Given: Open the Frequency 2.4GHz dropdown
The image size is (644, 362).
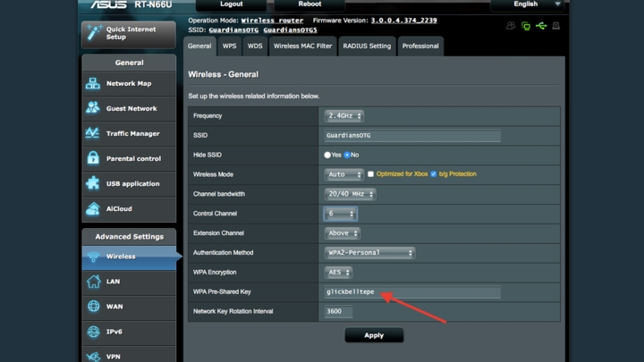Looking at the screenshot, I should click(343, 116).
